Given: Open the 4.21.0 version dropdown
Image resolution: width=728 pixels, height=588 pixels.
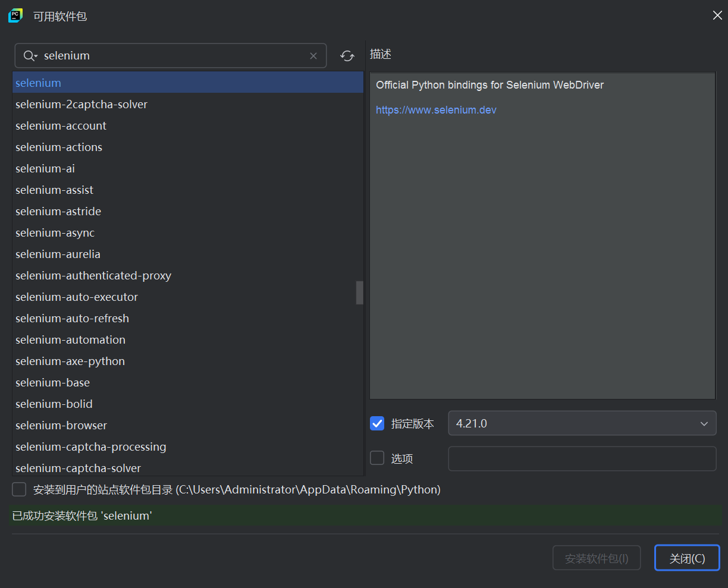Looking at the screenshot, I should (x=582, y=423).
